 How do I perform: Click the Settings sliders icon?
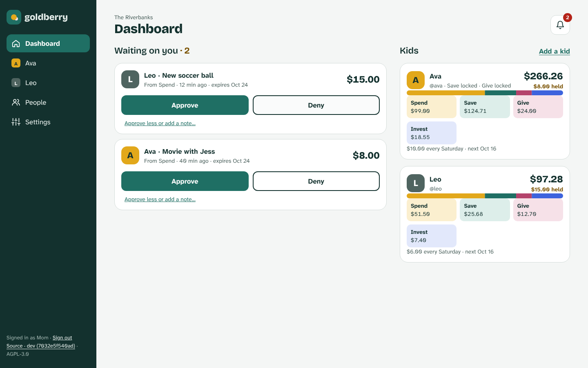pos(16,122)
